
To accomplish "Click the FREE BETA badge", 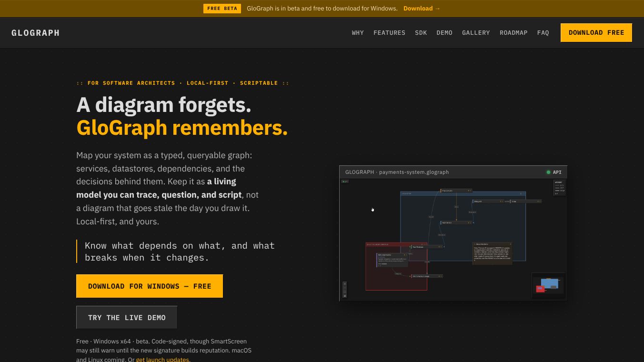I will pos(222,9).
